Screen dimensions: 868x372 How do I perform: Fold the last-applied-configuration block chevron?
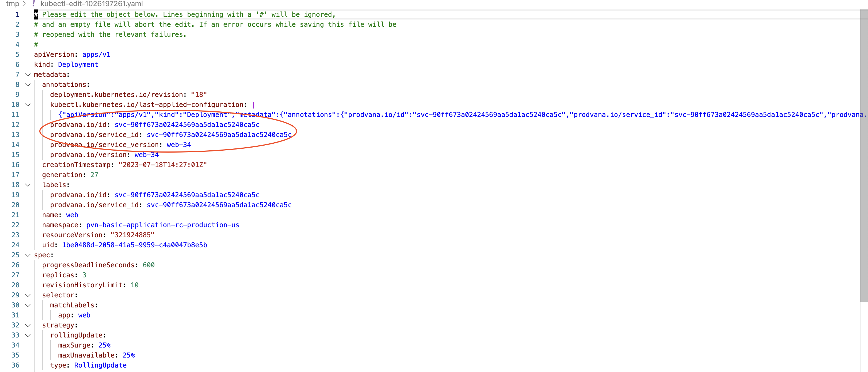click(x=28, y=105)
